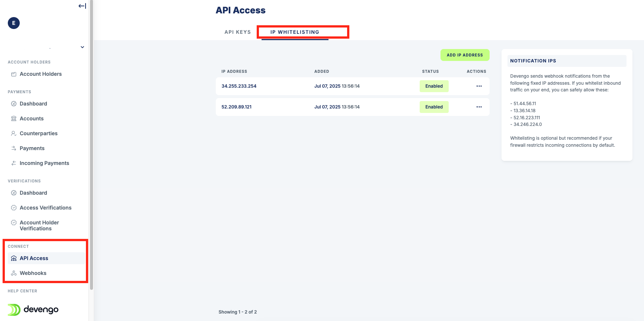The height and width of the screenshot is (321, 644).
Task: Click the API Access page title
Action: tap(241, 10)
